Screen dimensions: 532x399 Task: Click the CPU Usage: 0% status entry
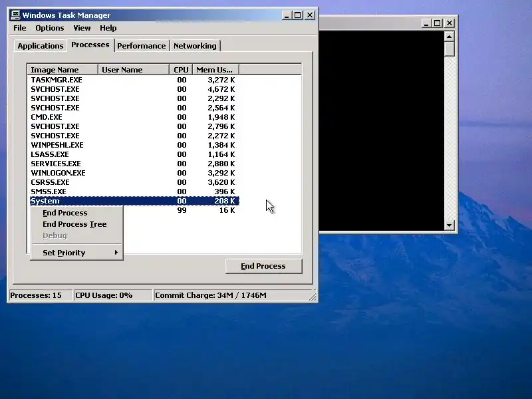[x=113, y=295]
